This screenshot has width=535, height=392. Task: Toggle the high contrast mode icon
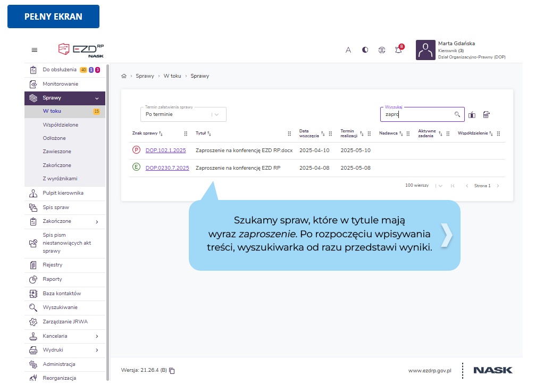(365, 50)
